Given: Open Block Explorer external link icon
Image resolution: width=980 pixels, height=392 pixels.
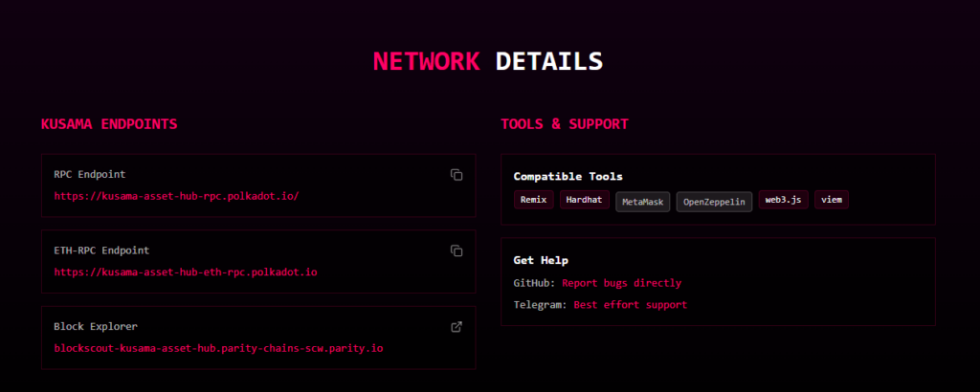Looking at the screenshot, I should click(x=457, y=326).
